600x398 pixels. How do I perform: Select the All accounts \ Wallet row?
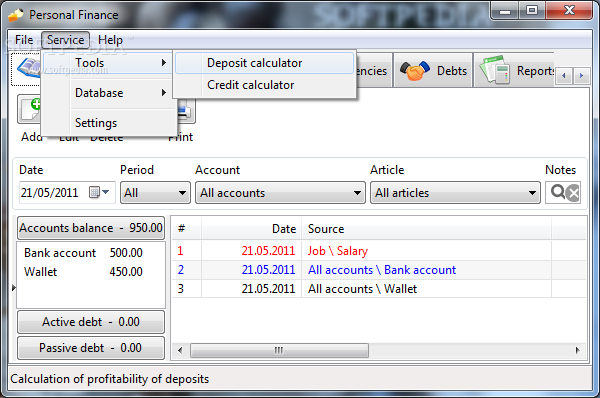[379, 289]
